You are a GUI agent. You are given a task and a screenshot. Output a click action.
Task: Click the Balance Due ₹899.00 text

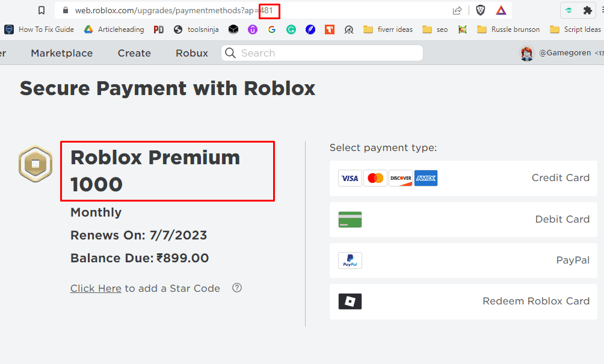[140, 258]
